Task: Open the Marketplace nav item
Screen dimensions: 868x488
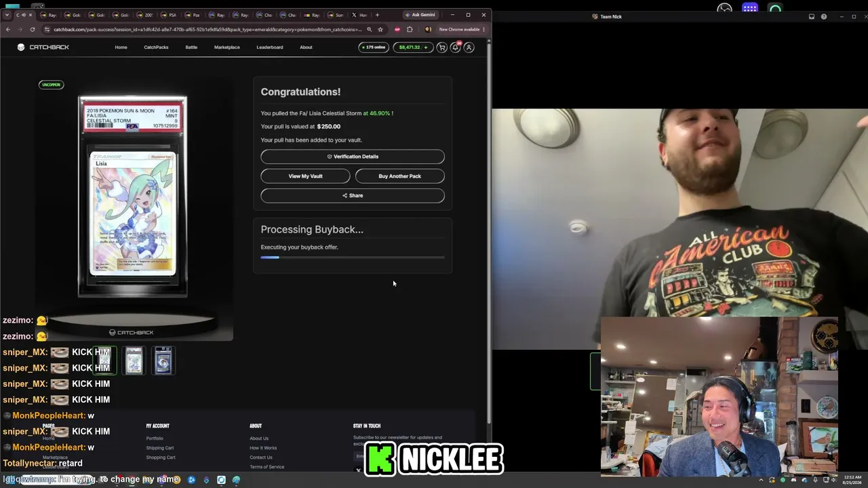Action: tap(226, 47)
